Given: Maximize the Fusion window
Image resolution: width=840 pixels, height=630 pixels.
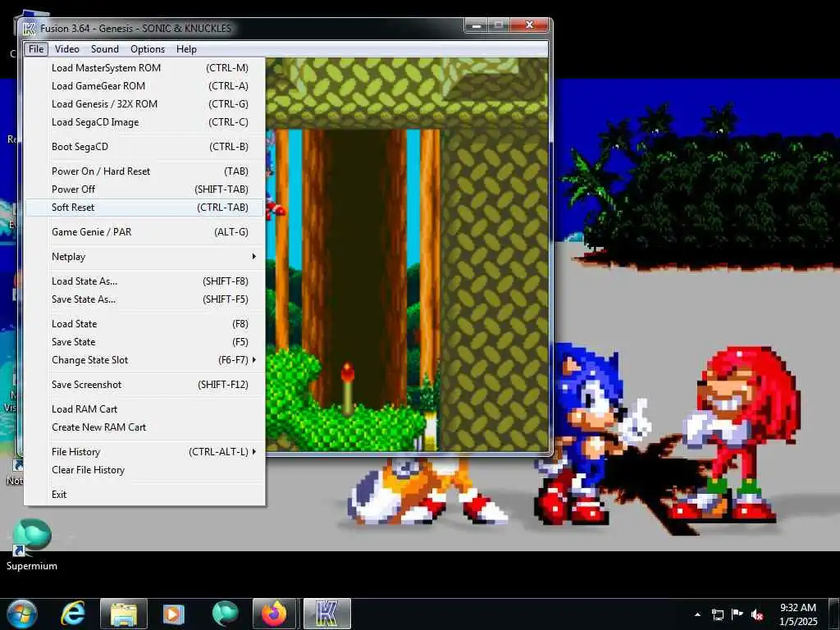Looking at the screenshot, I should click(x=499, y=25).
